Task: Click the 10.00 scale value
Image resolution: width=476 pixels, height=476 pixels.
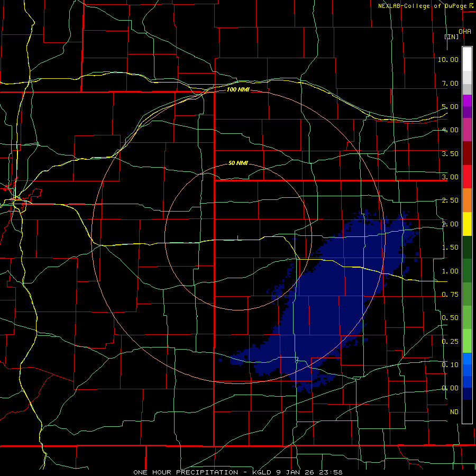Action: (x=448, y=59)
